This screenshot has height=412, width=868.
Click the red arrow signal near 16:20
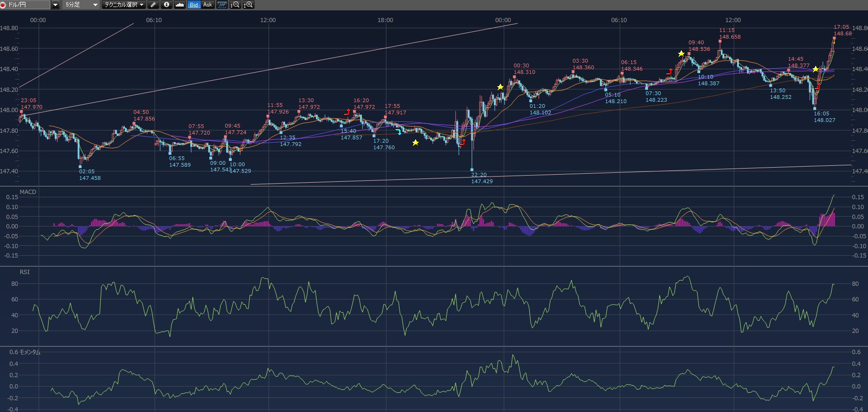click(x=347, y=112)
